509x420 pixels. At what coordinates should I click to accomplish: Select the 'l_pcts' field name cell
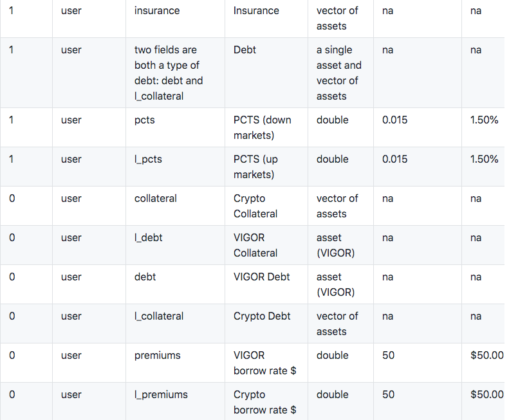(x=148, y=160)
